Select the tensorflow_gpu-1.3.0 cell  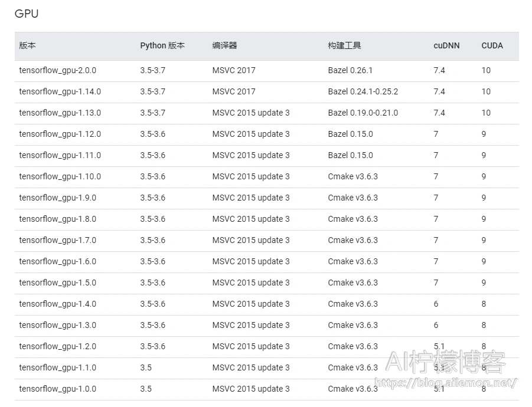coord(58,326)
